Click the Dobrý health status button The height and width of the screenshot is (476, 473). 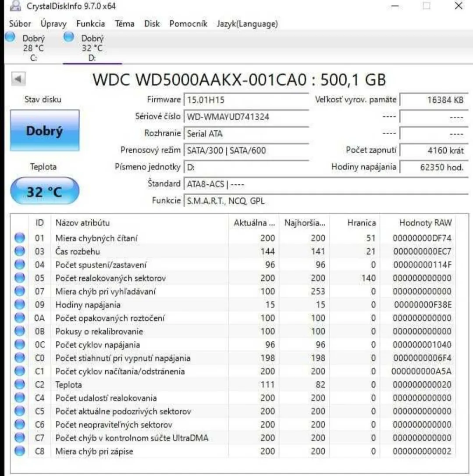coord(45,131)
